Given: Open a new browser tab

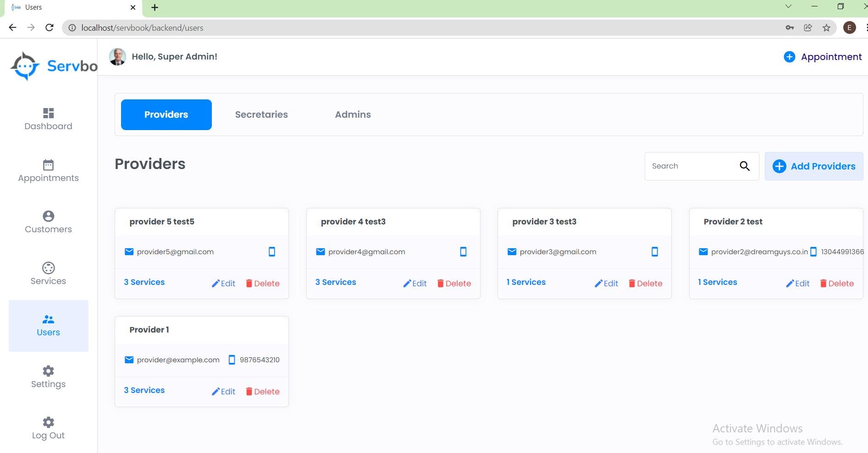Looking at the screenshot, I should pyautogui.click(x=155, y=7).
